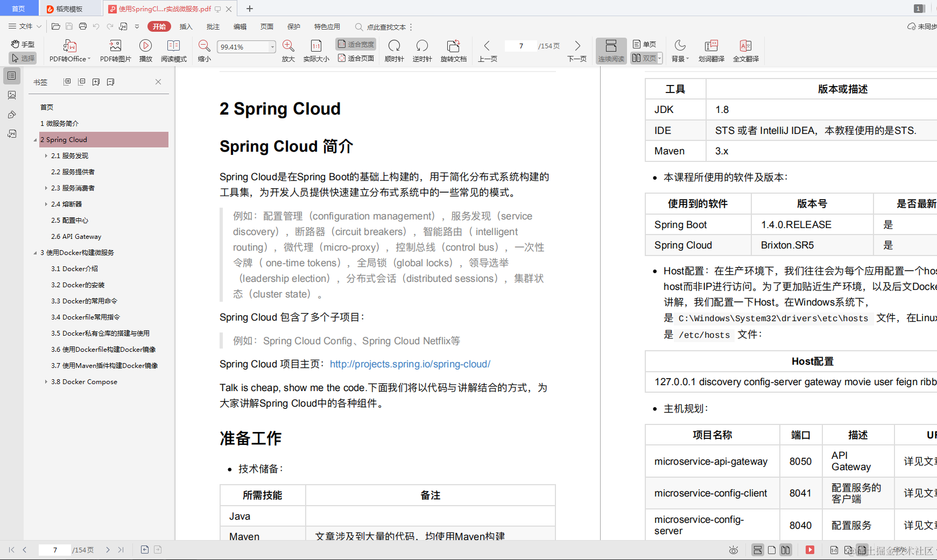Toggle 适合宽度 fit-width mode

tap(356, 44)
